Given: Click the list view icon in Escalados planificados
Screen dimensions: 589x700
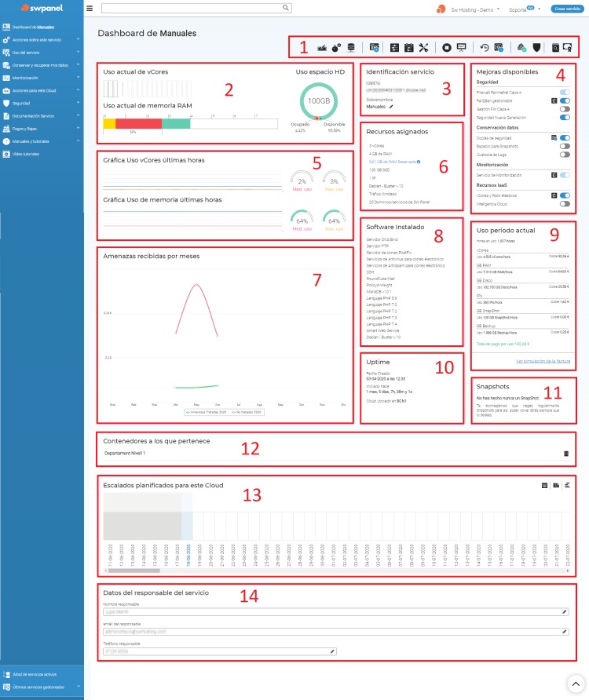Looking at the screenshot, I should (567, 485).
